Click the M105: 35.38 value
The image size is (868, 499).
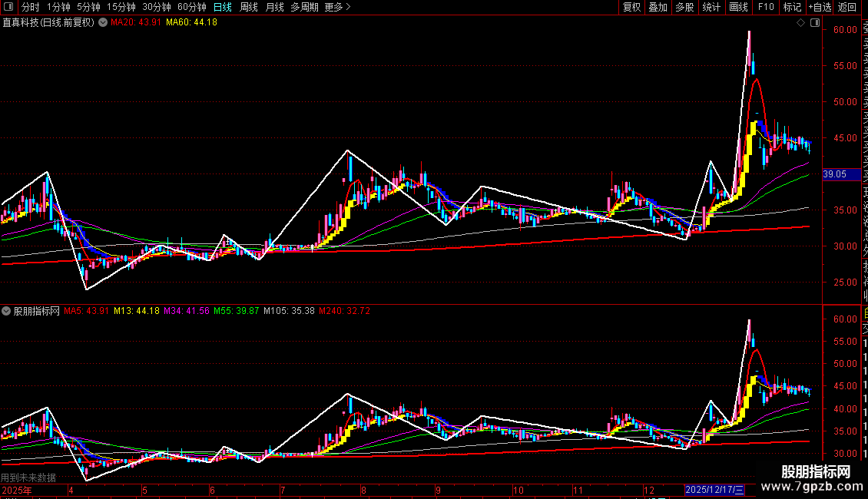tap(289, 311)
